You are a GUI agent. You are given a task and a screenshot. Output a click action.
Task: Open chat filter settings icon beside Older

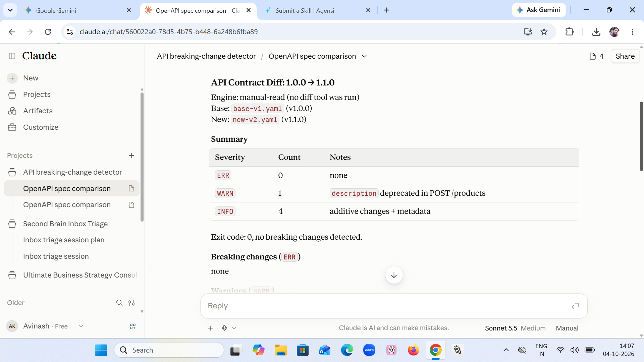click(131, 303)
